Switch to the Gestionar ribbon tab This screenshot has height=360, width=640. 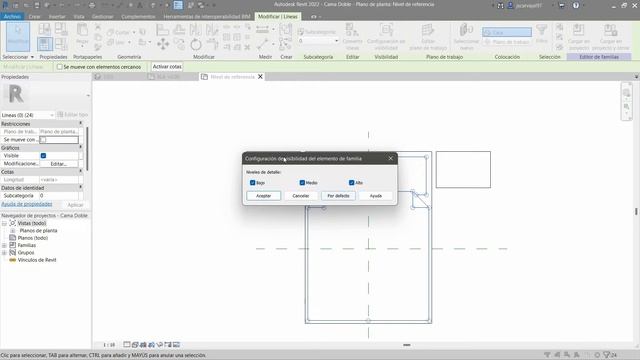click(102, 17)
